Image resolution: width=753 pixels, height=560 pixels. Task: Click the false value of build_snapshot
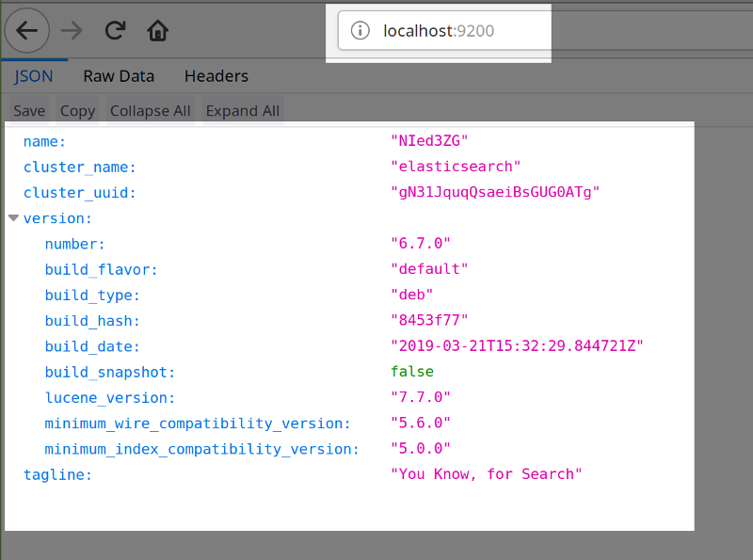tap(412, 371)
